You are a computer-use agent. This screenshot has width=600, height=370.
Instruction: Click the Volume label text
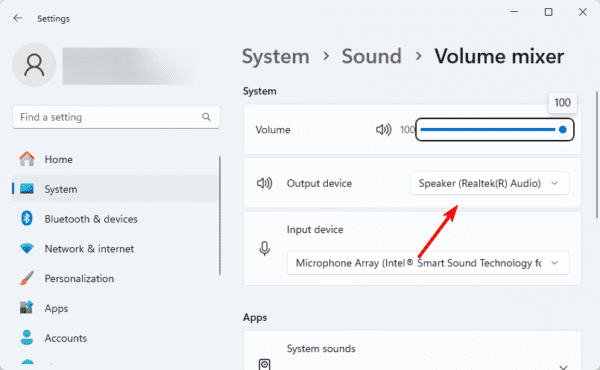pyautogui.click(x=273, y=130)
